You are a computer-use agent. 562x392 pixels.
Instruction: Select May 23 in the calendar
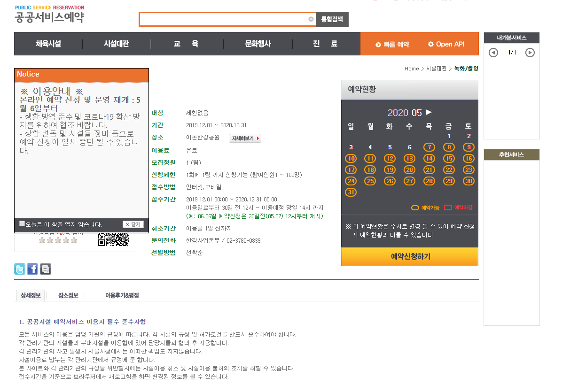[468, 169]
